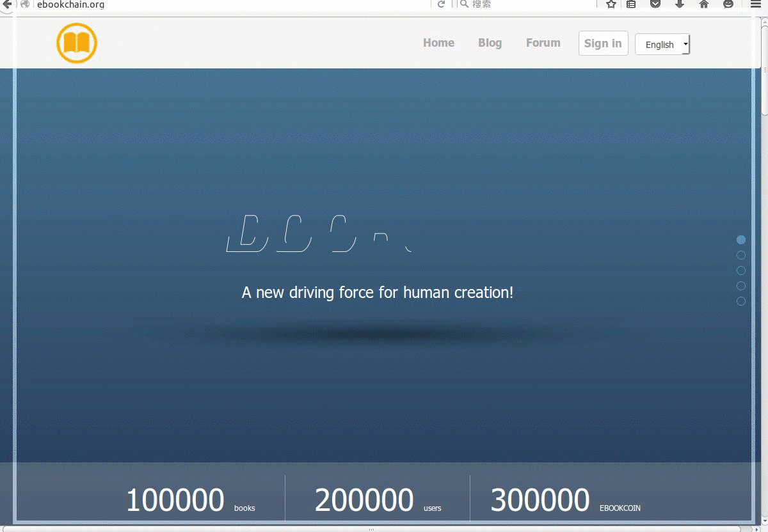Screen dimensions: 768x532
Task: Click the Pocket icon in the toolbar
Action: coord(655,4)
